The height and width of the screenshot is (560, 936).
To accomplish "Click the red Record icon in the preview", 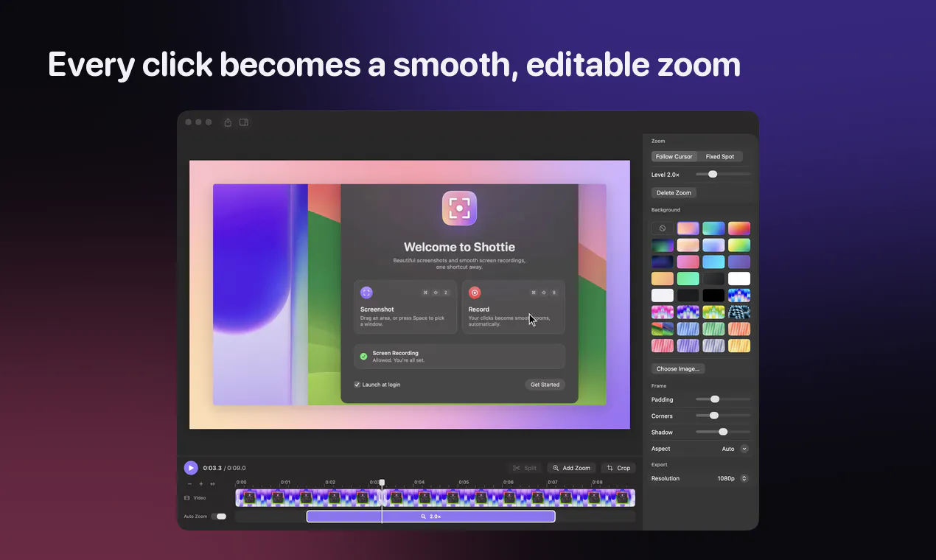I will tap(475, 293).
